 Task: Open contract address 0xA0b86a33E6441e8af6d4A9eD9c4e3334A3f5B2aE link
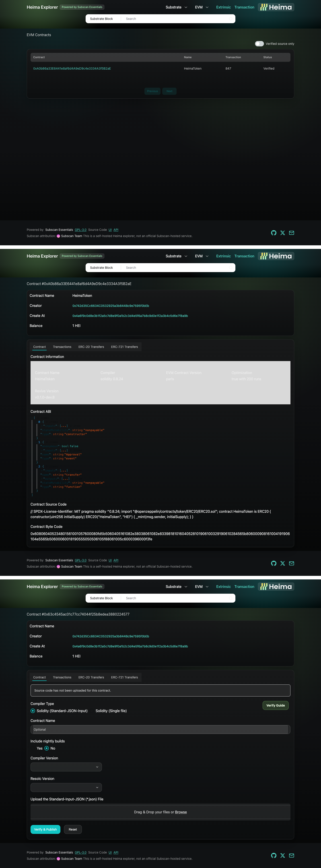72,68
